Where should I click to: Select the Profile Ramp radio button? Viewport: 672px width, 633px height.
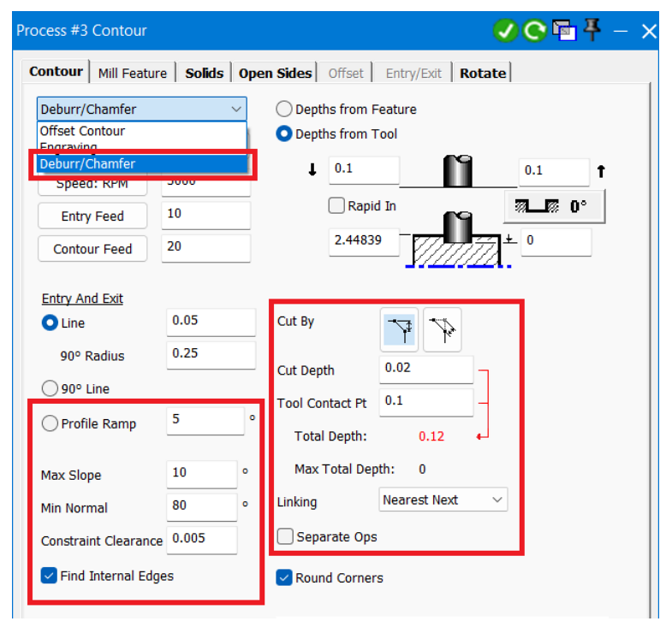tap(50, 423)
